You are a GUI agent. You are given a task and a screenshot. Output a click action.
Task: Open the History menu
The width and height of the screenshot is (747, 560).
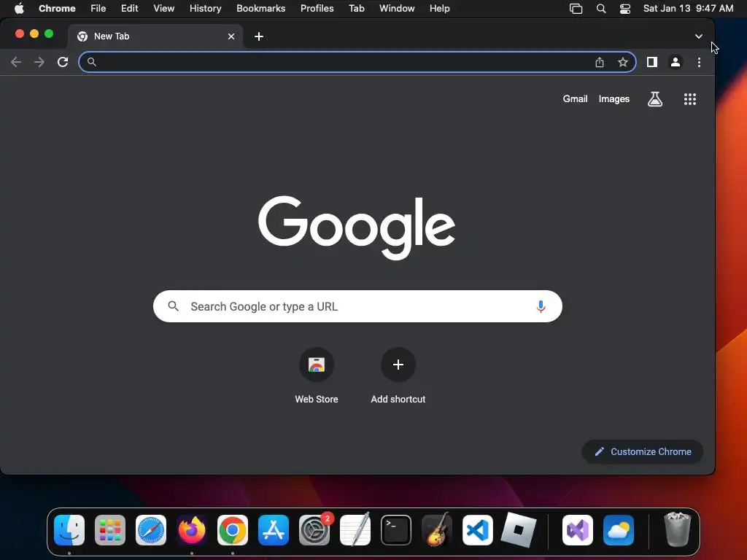(x=205, y=8)
